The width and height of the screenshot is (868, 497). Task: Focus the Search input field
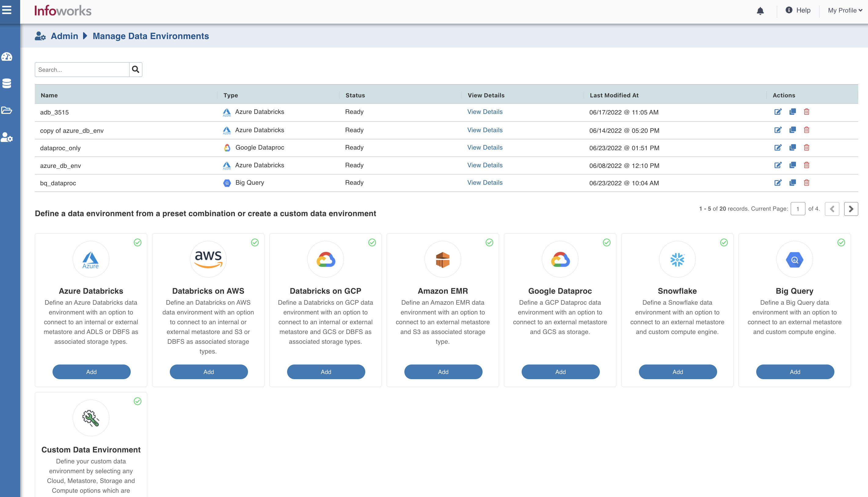tap(82, 70)
